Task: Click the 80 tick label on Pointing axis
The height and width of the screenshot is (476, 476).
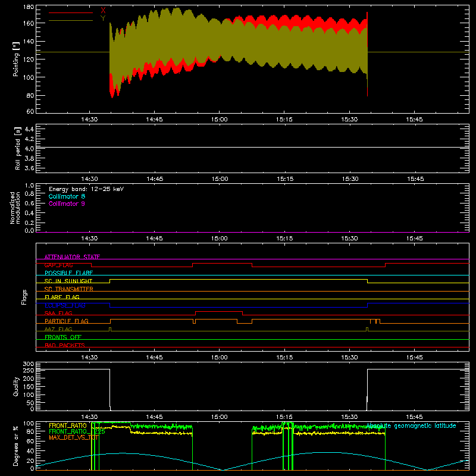Action: point(30,95)
